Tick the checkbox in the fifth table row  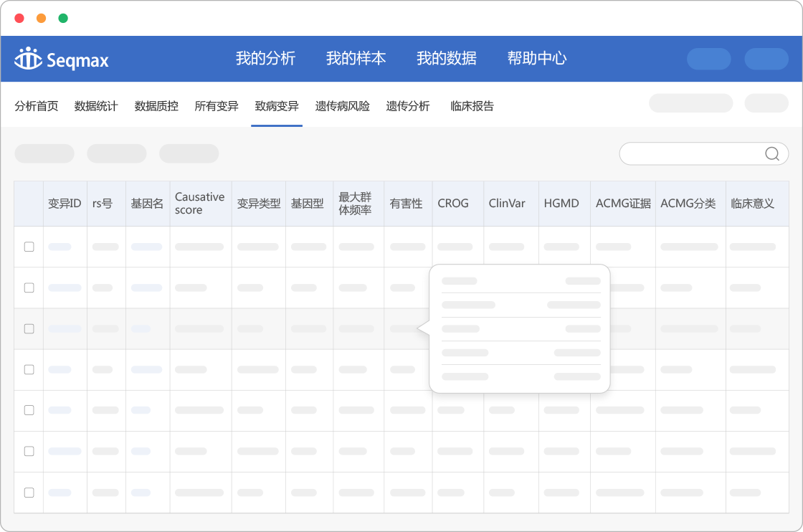click(29, 410)
